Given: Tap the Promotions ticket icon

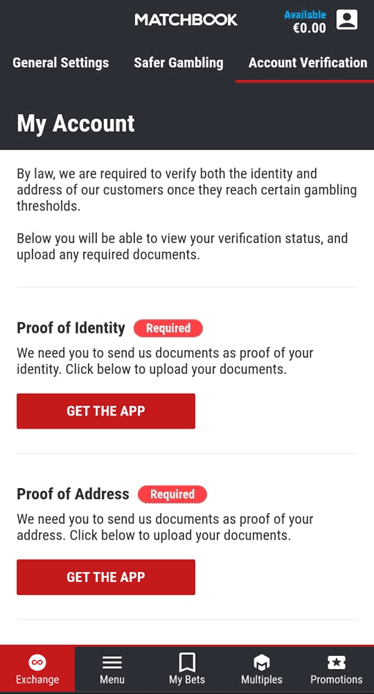Looking at the screenshot, I should tap(336, 663).
